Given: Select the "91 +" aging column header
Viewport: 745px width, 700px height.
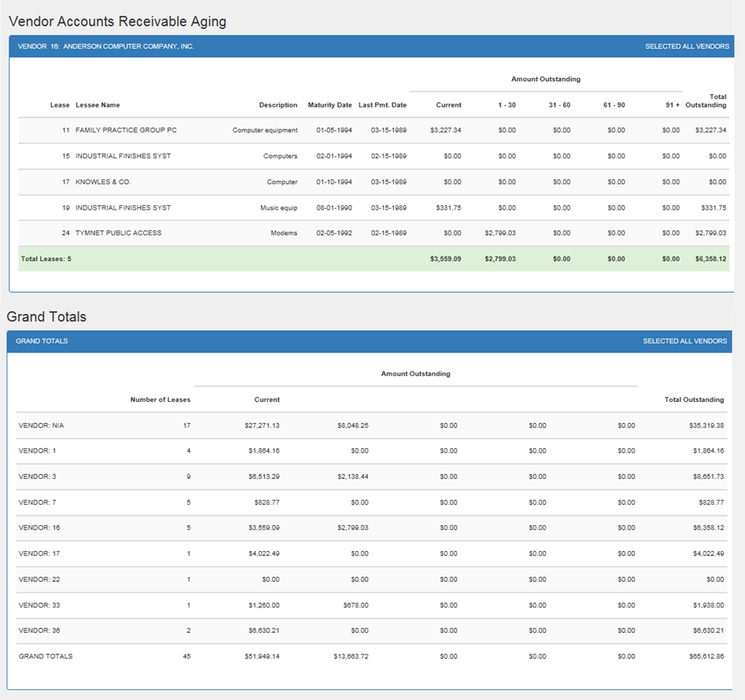Looking at the screenshot, I should point(672,105).
